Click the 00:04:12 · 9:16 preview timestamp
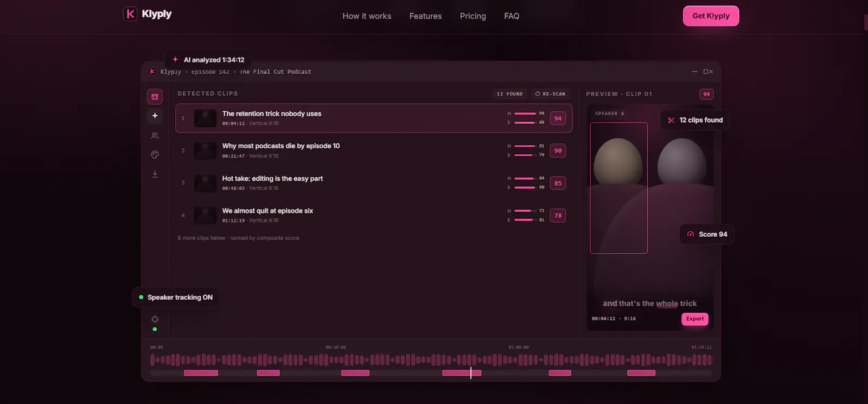868x404 pixels. (614, 319)
